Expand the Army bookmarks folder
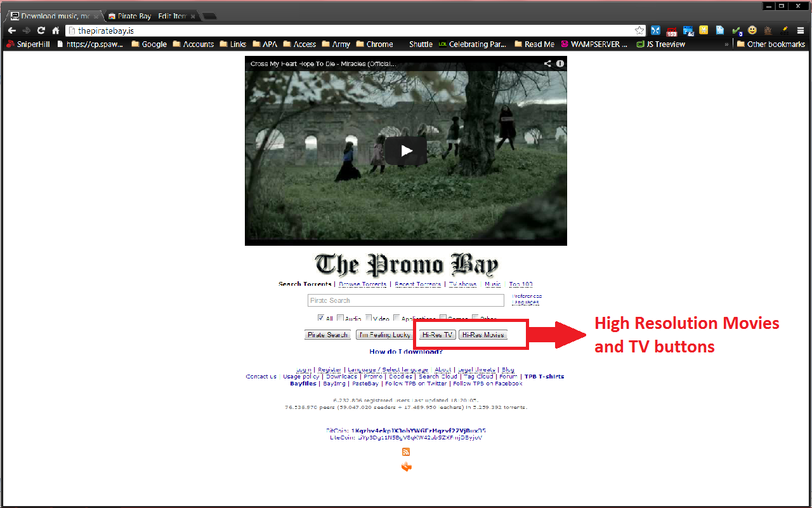The height and width of the screenshot is (508, 812). click(336, 44)
